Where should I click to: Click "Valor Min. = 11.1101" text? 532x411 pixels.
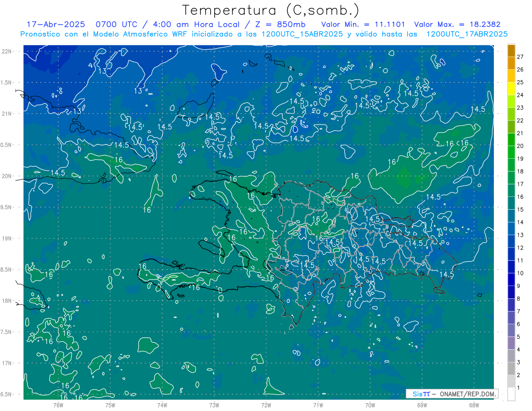(364, 24)
